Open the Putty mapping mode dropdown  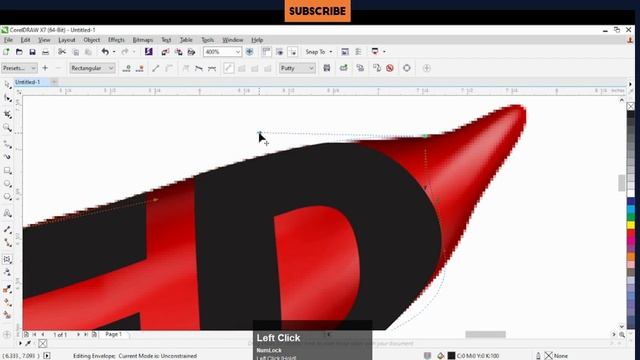point(297,68)
